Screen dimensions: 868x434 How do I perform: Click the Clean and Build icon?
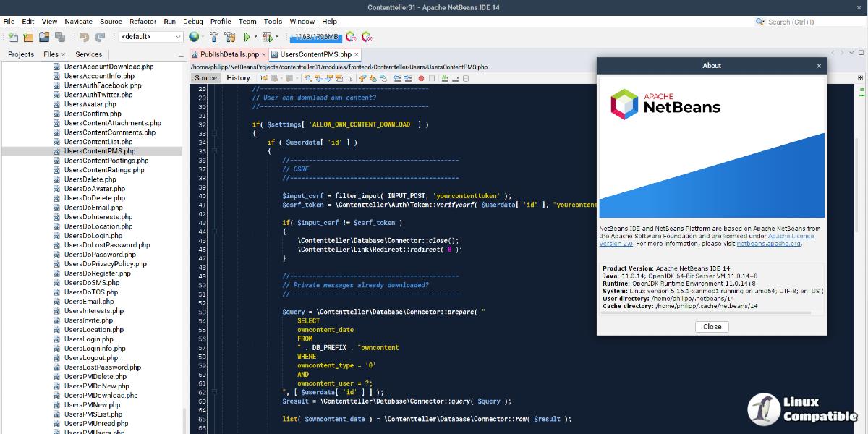pyautogui.click(x=230, y=37)
